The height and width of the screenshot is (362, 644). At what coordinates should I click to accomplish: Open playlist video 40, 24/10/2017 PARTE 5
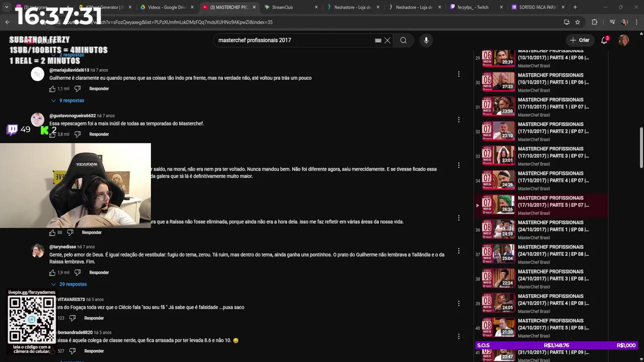click(x=541, y=327)
